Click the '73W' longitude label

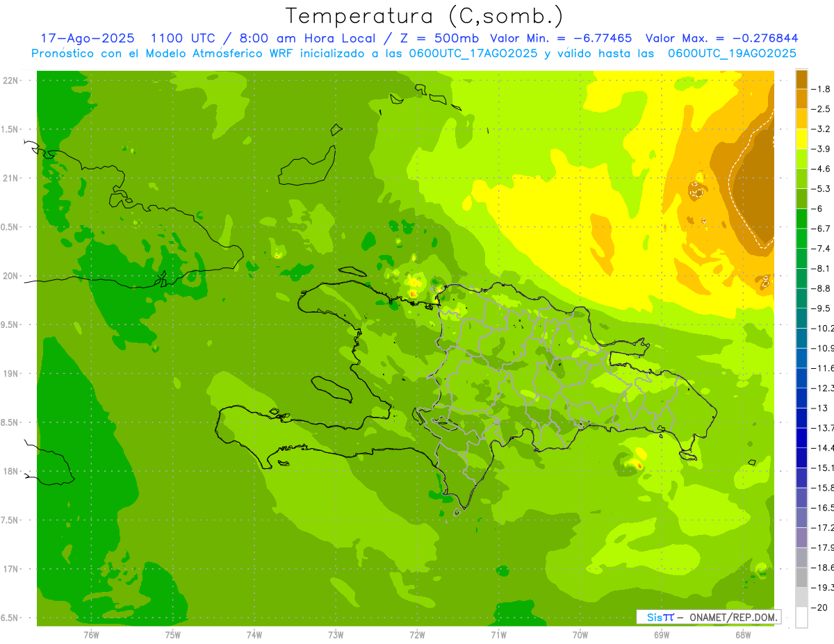click(x=336, y=634)
